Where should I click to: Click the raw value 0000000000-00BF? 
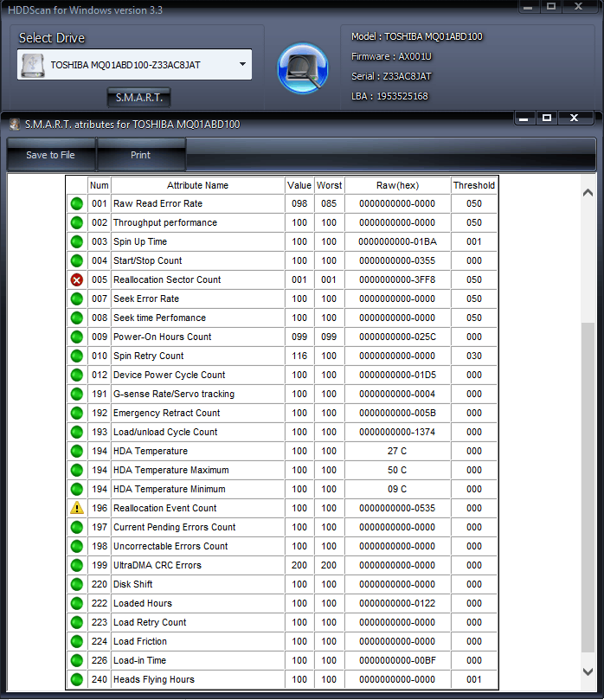[x=397, y=660]
